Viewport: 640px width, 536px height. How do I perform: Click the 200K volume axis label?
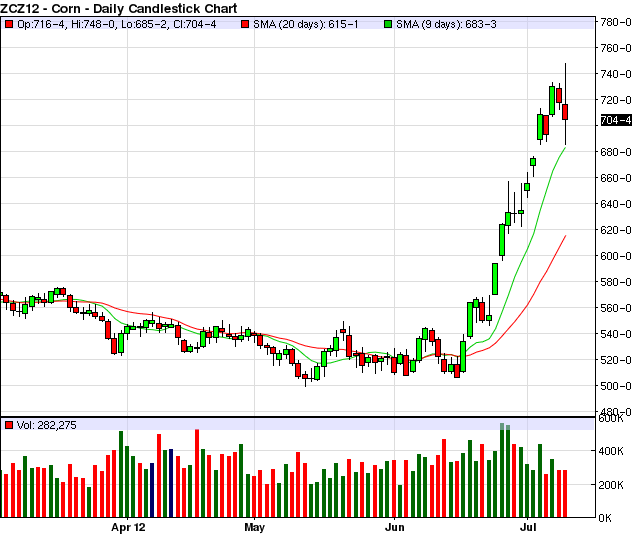(x=611, y=485)
